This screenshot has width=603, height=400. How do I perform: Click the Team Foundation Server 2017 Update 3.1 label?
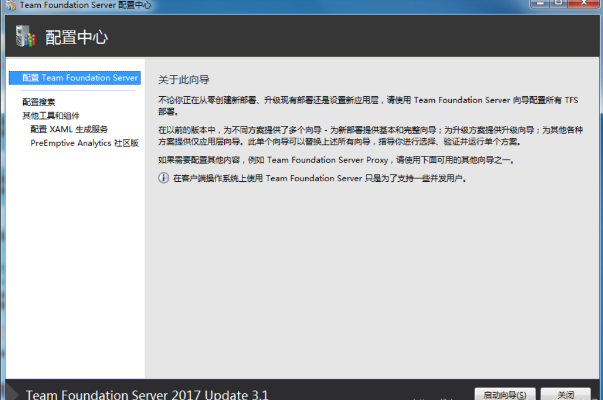pyautogui.click(x=147, y=393)
